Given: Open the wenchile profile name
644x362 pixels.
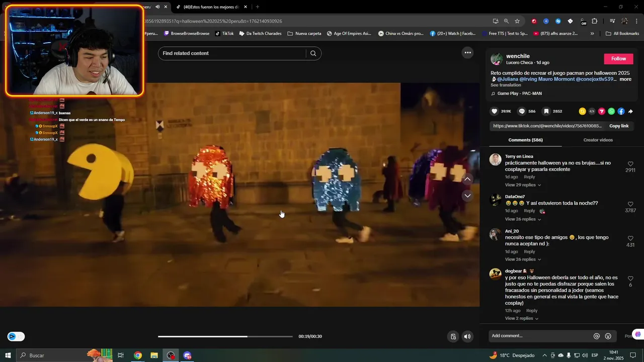Looking at the screenshot, I should click(518, 56).
